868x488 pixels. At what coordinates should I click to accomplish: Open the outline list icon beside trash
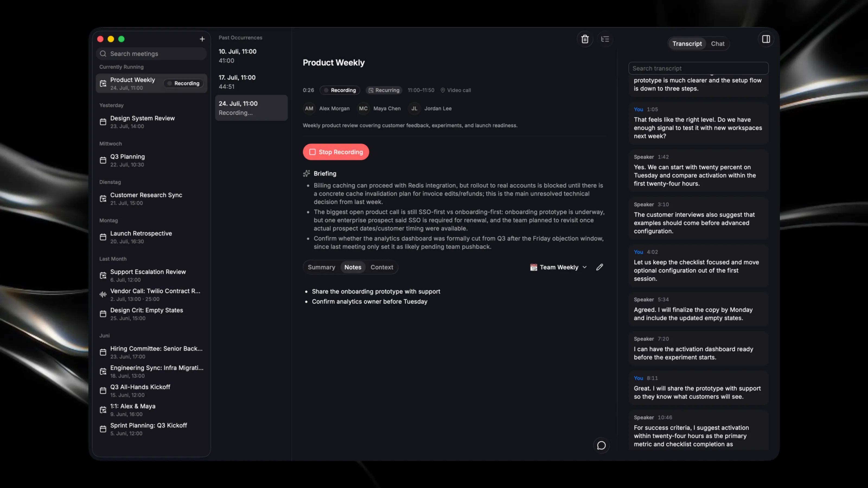coord(605,39)
